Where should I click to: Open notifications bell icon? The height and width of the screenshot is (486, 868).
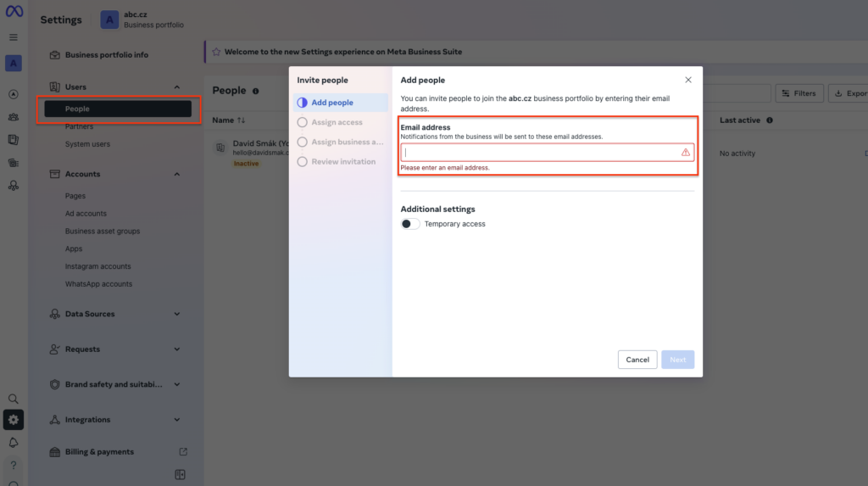click(x=14, y=442)
